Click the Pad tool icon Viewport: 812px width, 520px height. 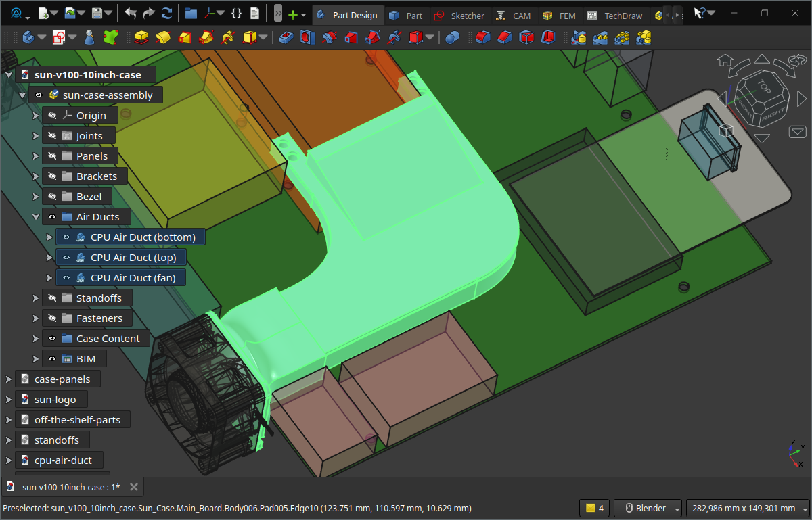tap(141, 38)
